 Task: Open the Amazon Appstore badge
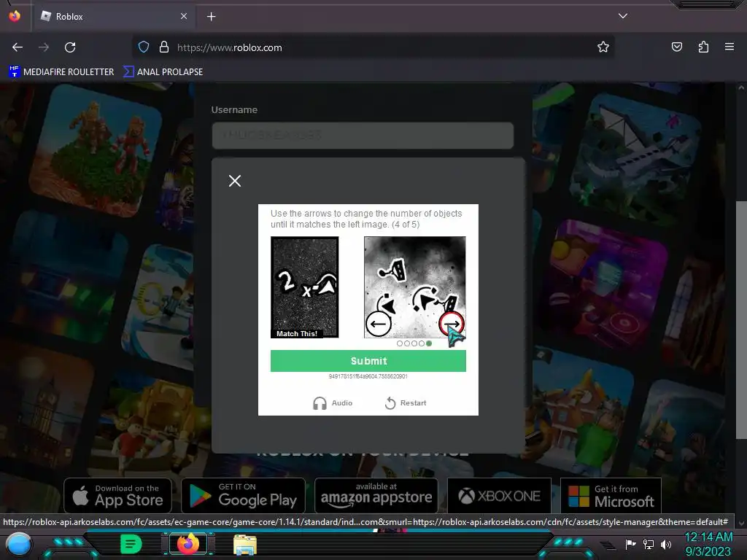coord(376,496)
